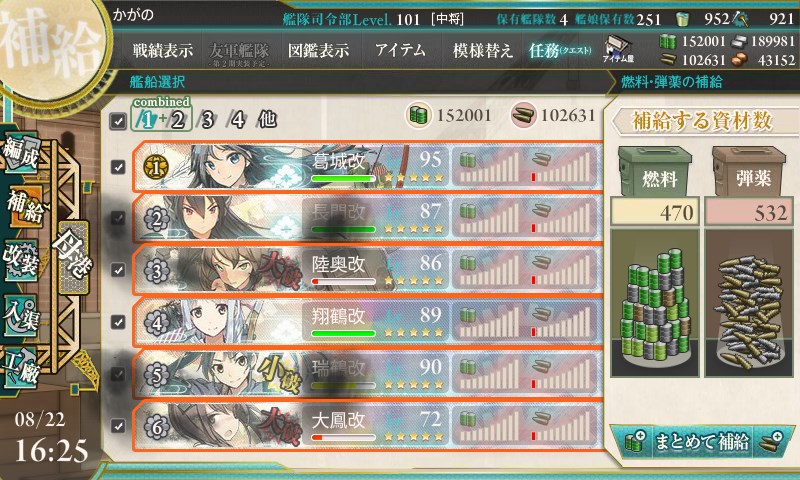Open the 戦績表示 records menu

[x=163, y=50]
